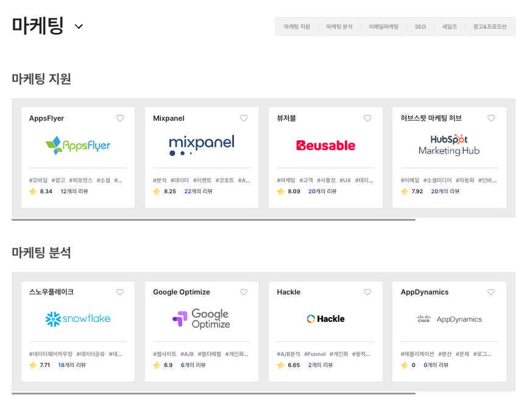Click the star rating icon on the AppsFlyer card
This screenshot has height=403, width=532.
coord(34,191)
